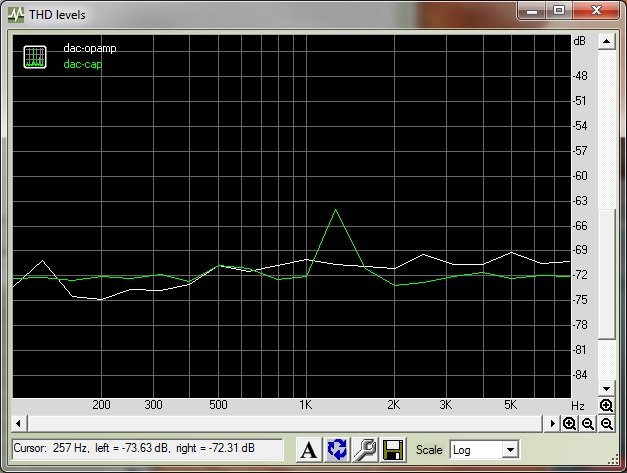Viewport: 627px width, 473px height.
Task: Maximize the THD levels window
Action: pyautogui.click(x=559, y=10)
